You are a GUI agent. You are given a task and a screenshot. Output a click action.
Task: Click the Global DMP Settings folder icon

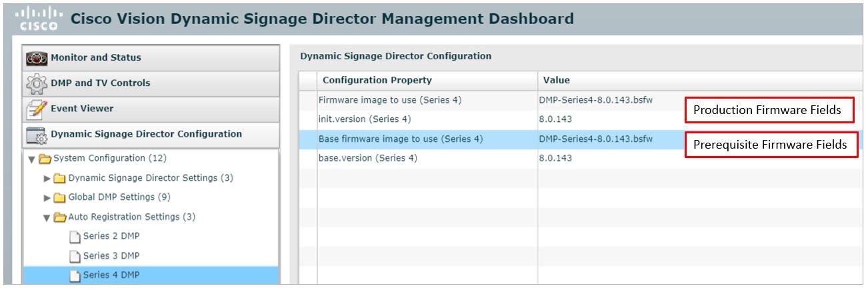click(x=61, y=197)
